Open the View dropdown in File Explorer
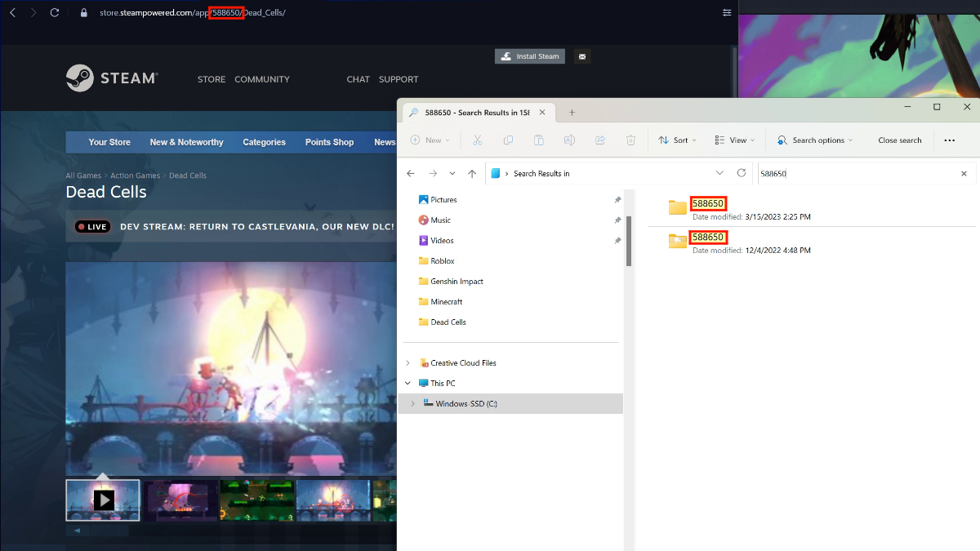 tap(733, 140)
